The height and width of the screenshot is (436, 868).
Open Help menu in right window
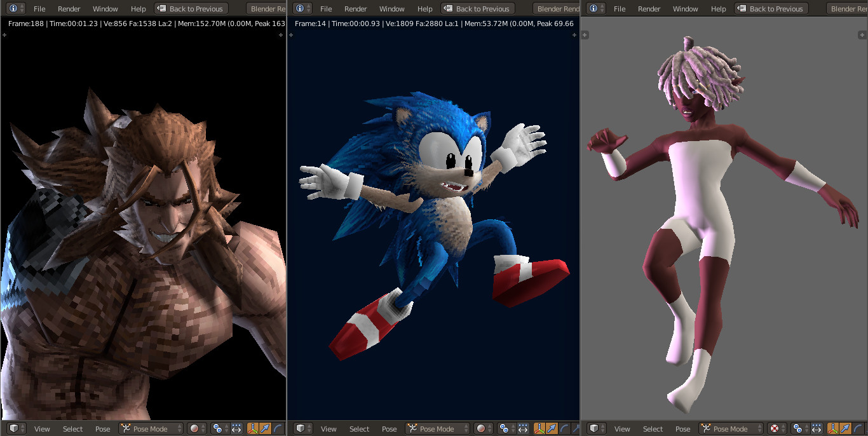719,9
